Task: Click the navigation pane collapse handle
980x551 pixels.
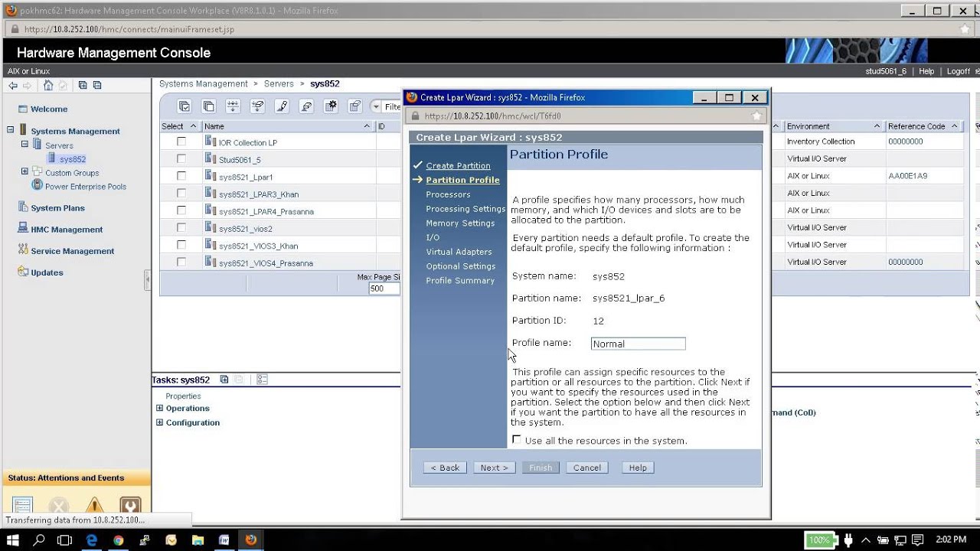Action: [x=147, y=280]
